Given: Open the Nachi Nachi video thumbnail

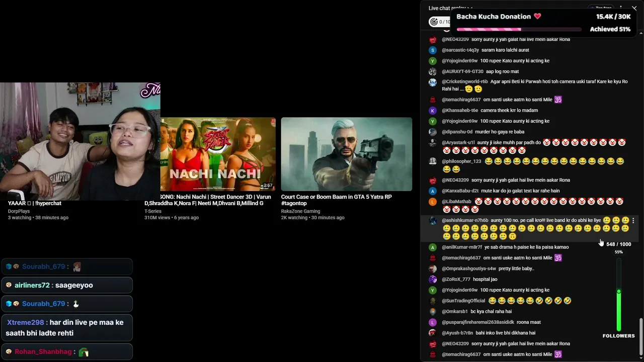Looking at the screenshot, I should pyautogui.click(x=218, y=154).
